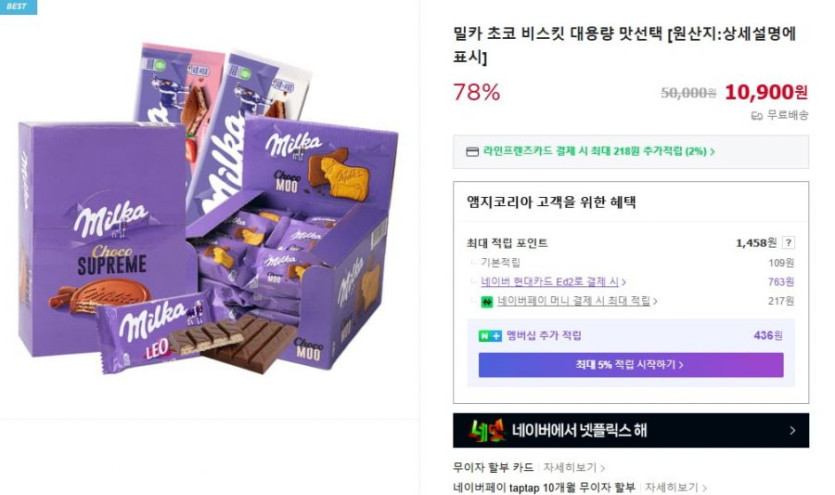
Task: Click the BEST badge on product image
Action: [x=18, y=7]
